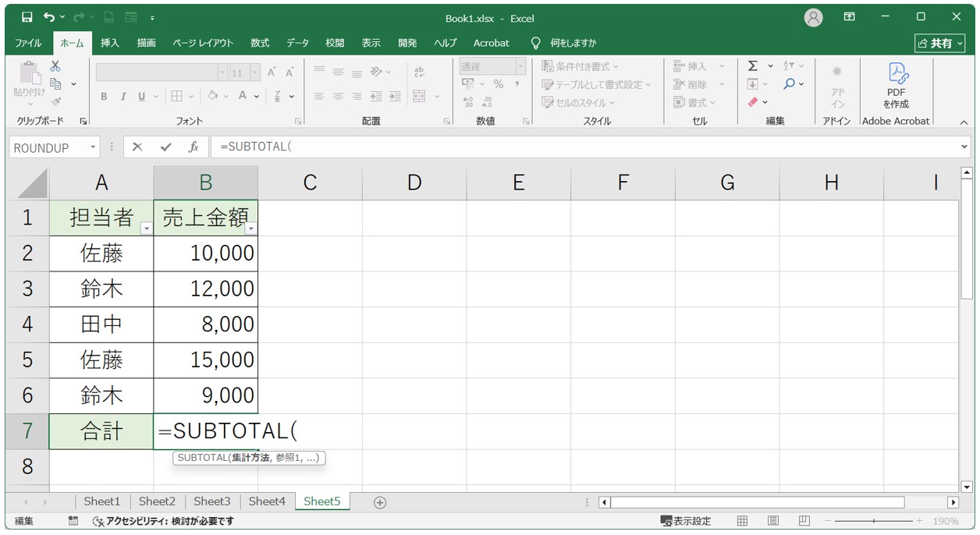Viewport: 980px width, 535px height.
Task: Open the Insert Function (fx) dialog
Action: 193,147
